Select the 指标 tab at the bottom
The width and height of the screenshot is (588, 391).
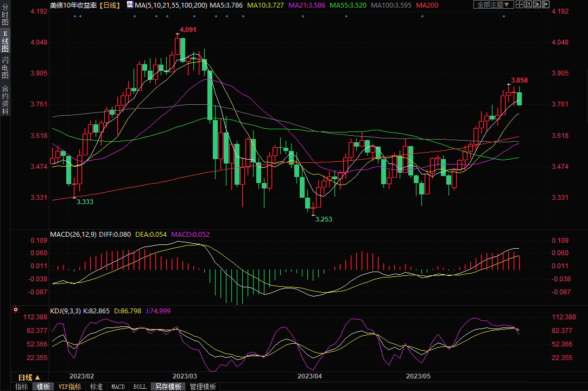click(x=22, y=387)
